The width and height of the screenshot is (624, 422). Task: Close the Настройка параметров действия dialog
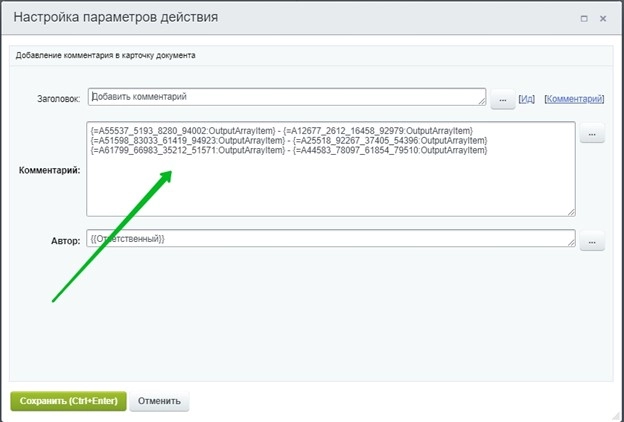[x=603, y=19]
